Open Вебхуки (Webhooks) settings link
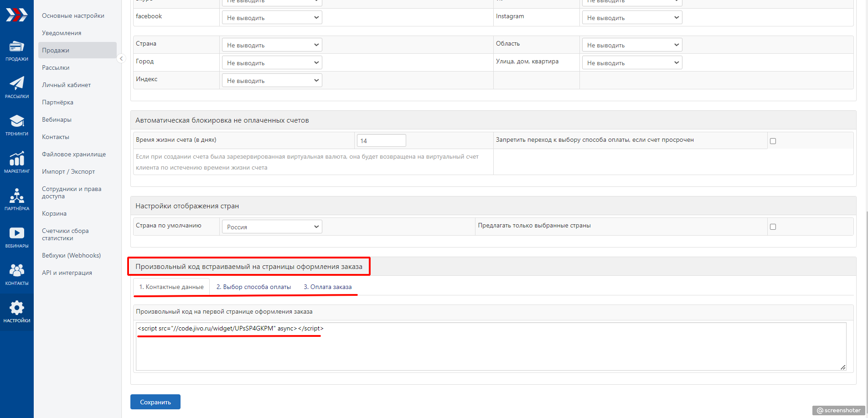 [x=71, y=255]
